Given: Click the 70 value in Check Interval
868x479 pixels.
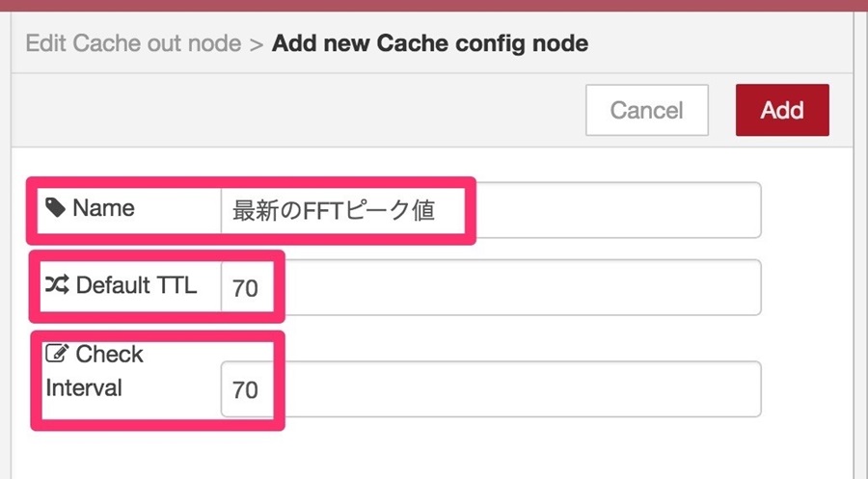Looking at the screenshot, I should pyautogui.click(x=245, y=390).
